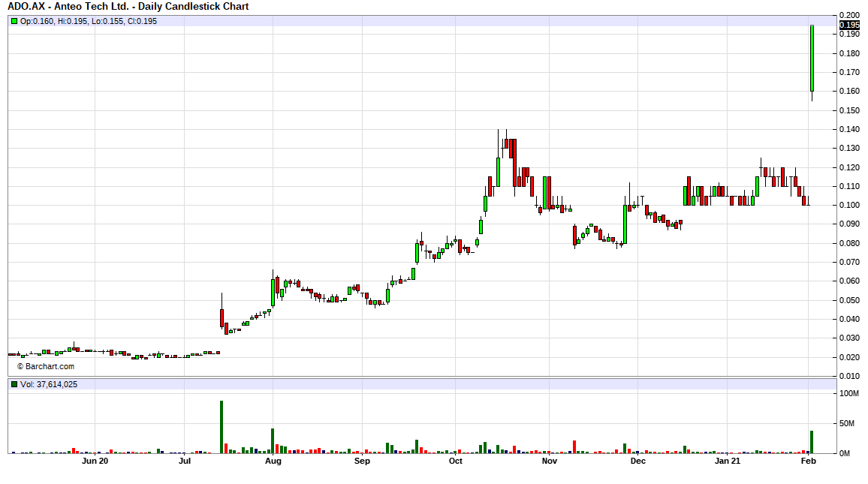
Task: Click the 0.080 price axis label
Action: (x=850, y=243)
